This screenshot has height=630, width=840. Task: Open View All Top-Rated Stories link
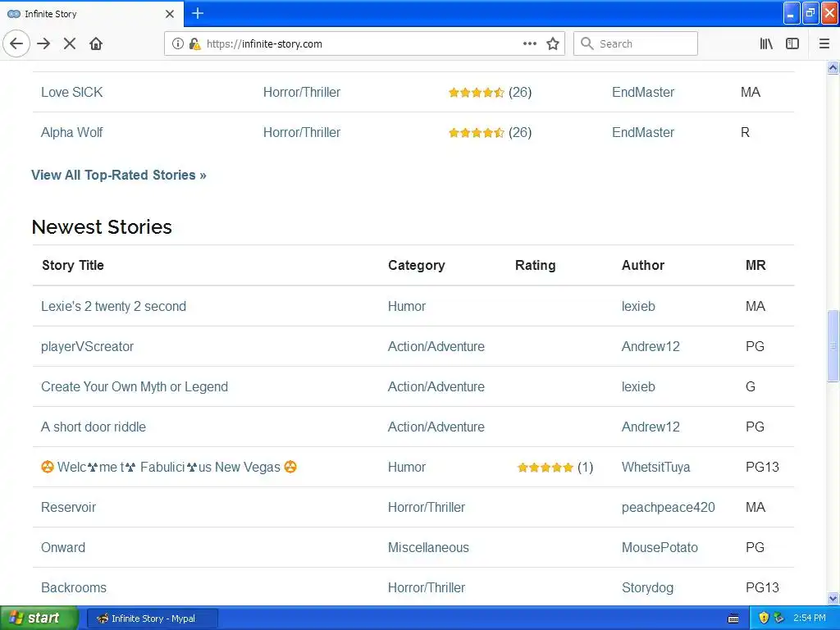pos(119,175)
